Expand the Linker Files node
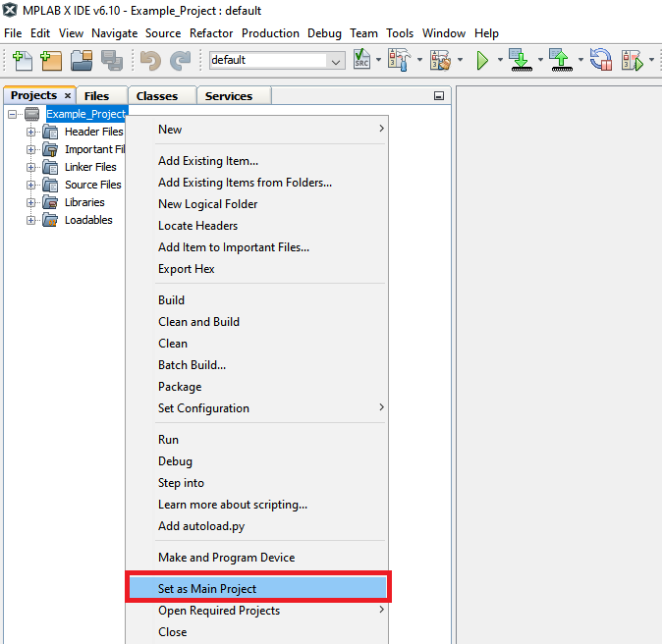The height and width of the screenshot is (644, 662). click(x=30, y=167)
